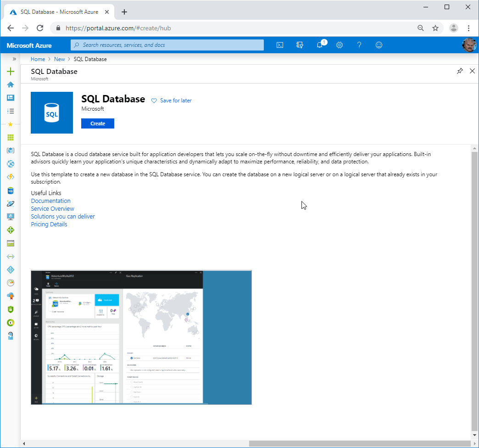
Task: Click the Azure search resources field
Action: point(167,45)
